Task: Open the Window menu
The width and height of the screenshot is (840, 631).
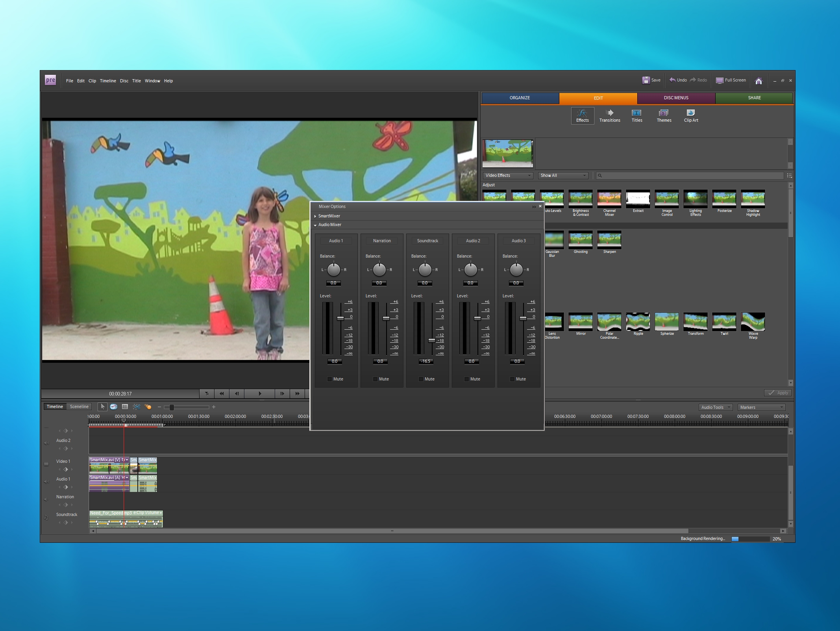Action: (152, 81)
